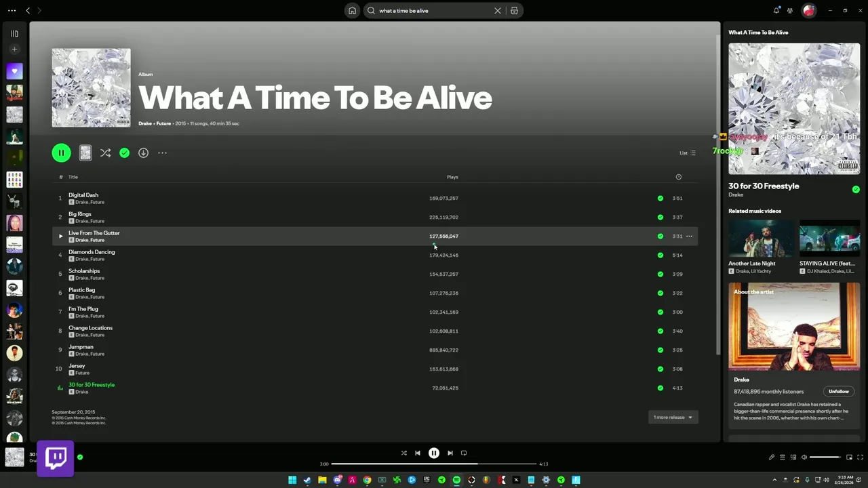Skip to the previous track
The height and width of the screenshot is (488, 868).
[418, 453]
